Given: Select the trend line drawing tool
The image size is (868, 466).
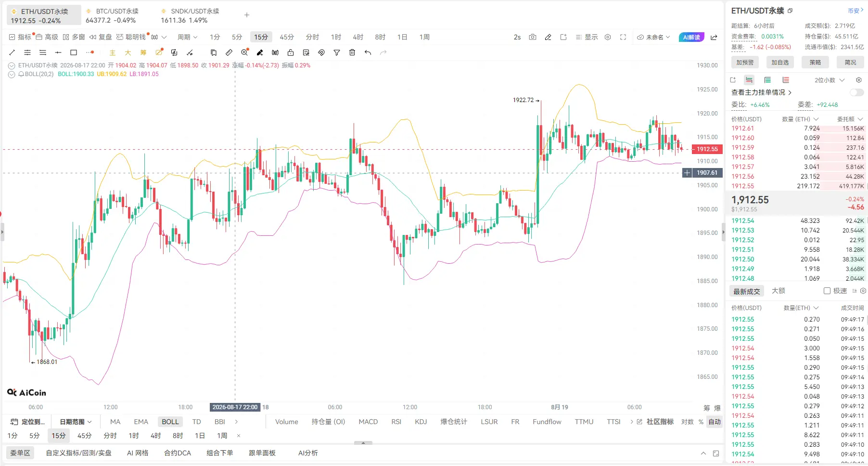Looking at the screenshot, I should tap(12, 52).
